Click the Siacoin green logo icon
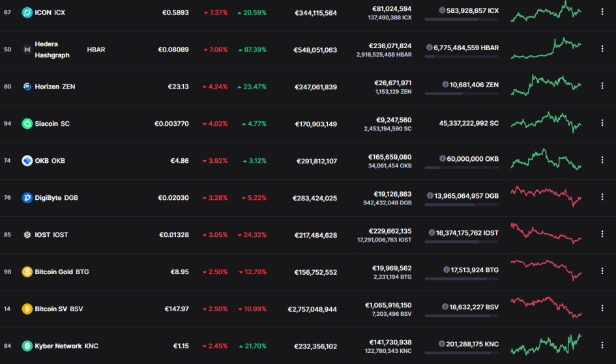The width and height of the screenshot is (616, 364). (27, 124)
